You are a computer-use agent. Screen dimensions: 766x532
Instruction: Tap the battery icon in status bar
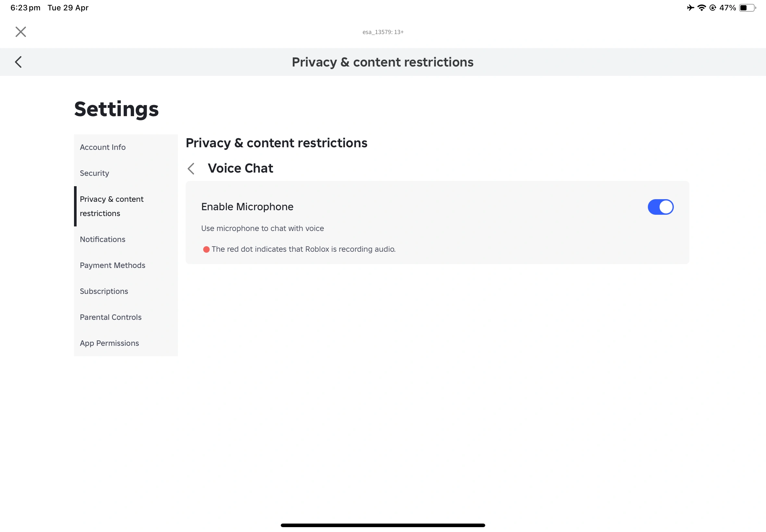click(x=747, y=8)
